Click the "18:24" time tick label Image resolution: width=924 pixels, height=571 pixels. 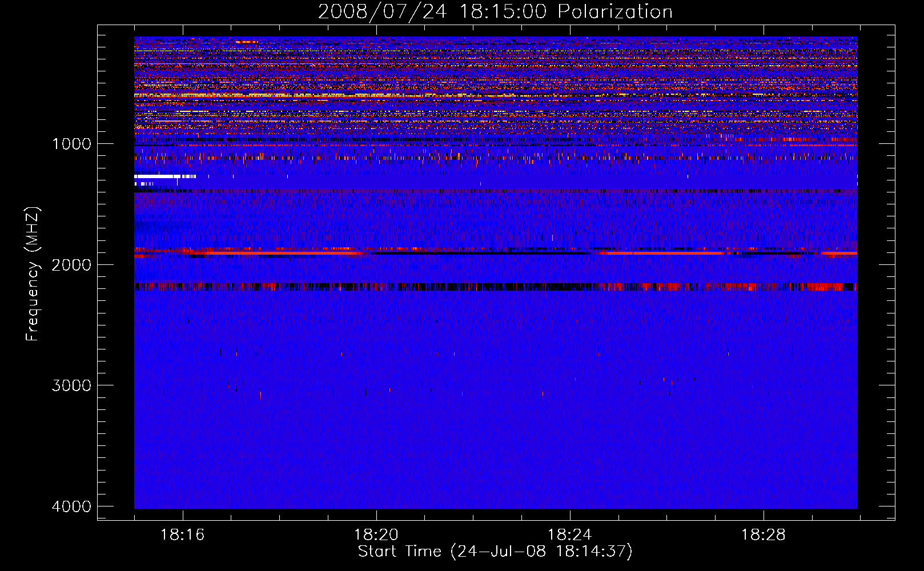pos(569,535)
